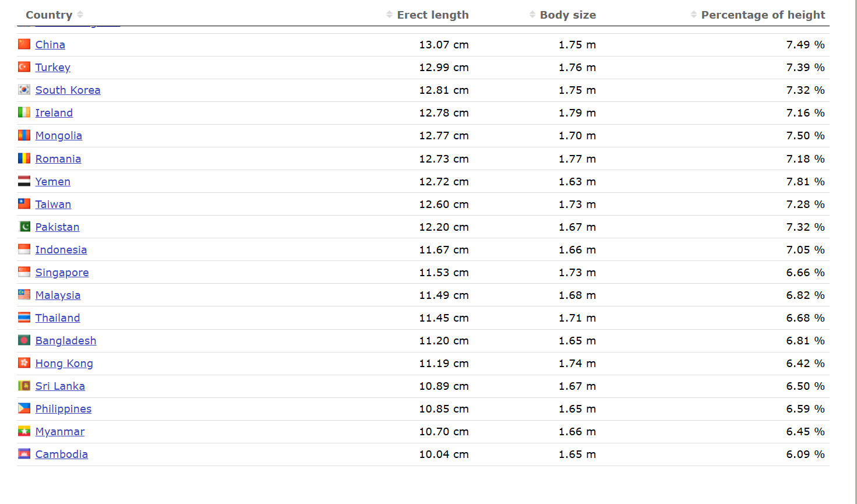Follow the Mongolia link

pos(59,136)
